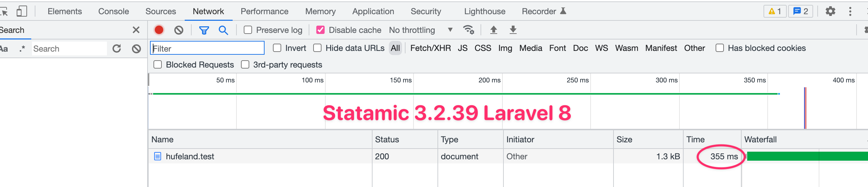Filter requests by Other type

point(694,48)
